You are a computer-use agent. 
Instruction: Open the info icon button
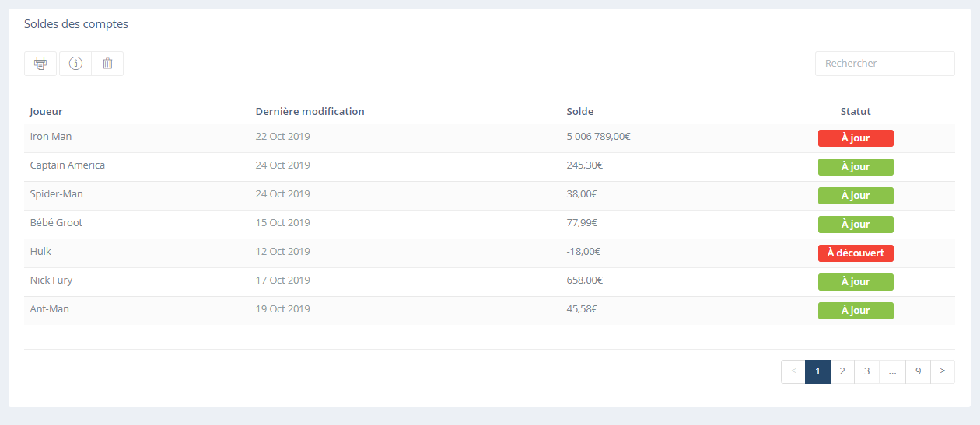[75, 64]
